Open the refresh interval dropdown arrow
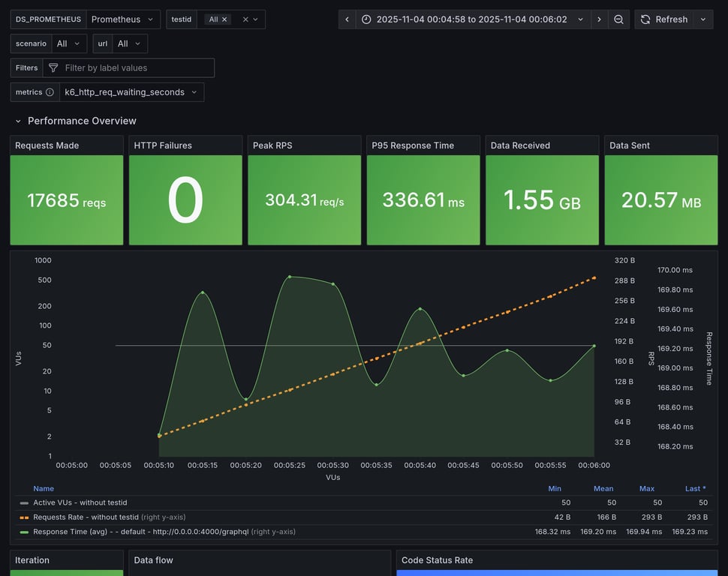728x576 pixels. click(703, 19)
